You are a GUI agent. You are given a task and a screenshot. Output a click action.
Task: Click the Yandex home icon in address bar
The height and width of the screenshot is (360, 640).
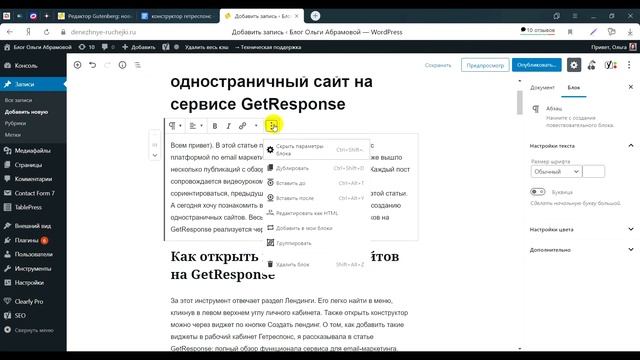[x=28, y=32]
